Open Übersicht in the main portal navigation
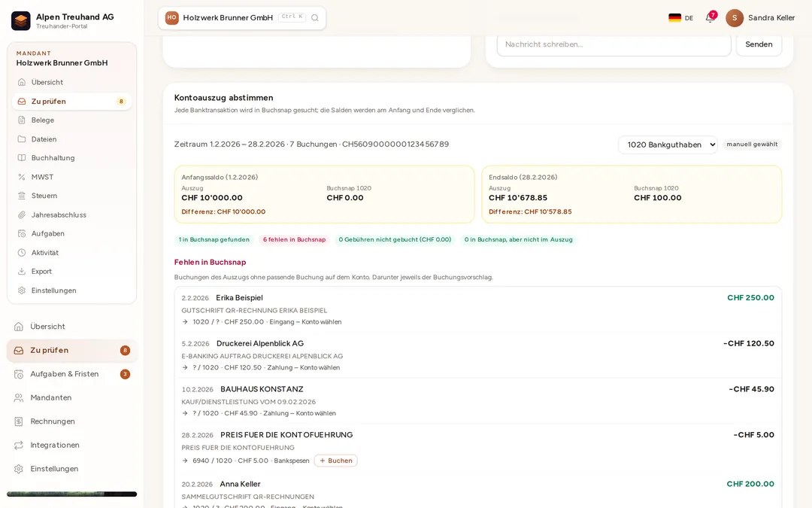This screenshot has width=812, height=508. coord(72,327)
